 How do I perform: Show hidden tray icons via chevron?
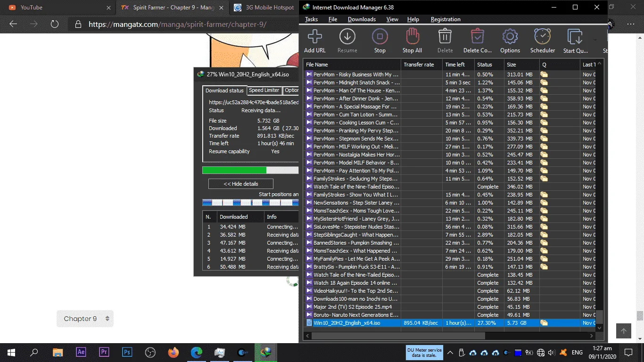click(450, 352)
